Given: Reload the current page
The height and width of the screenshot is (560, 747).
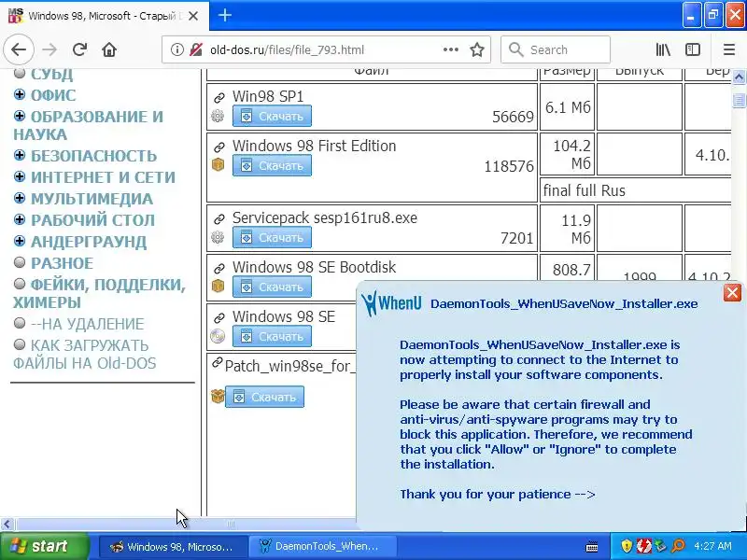Looking at the screenshot, I should tap(79, 49).
